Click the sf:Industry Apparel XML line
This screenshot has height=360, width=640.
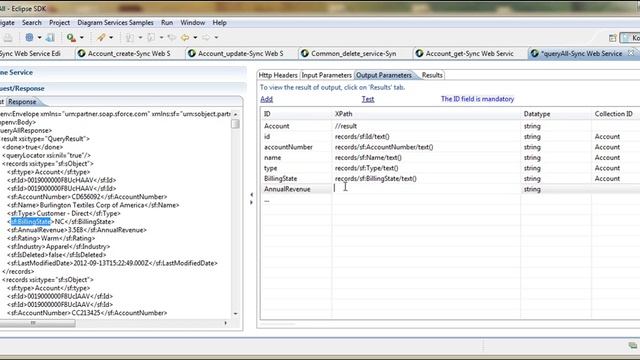click(x=58, y=247)
